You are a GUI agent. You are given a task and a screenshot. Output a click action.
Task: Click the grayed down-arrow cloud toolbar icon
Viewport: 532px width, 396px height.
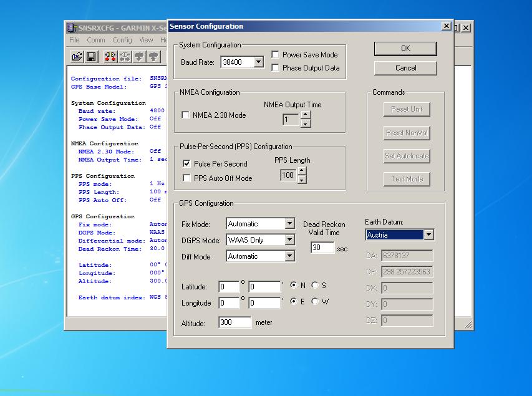pos(139,57)
